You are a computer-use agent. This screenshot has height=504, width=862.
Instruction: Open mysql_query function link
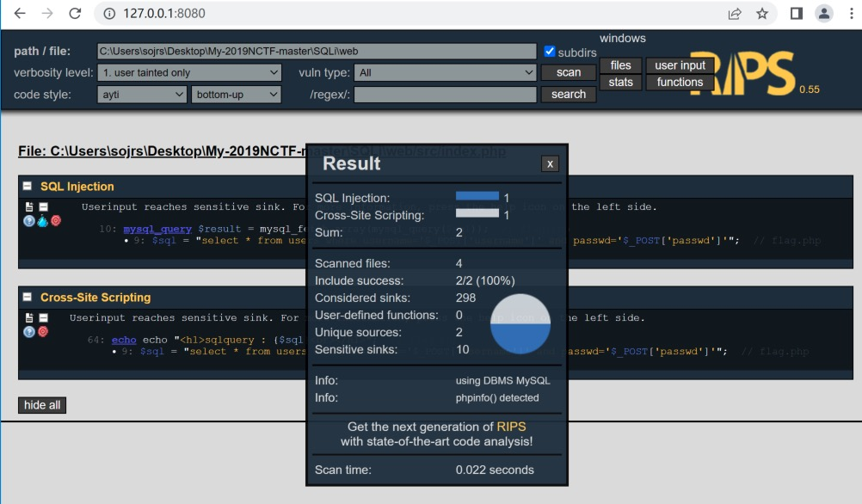pos(157,229)
